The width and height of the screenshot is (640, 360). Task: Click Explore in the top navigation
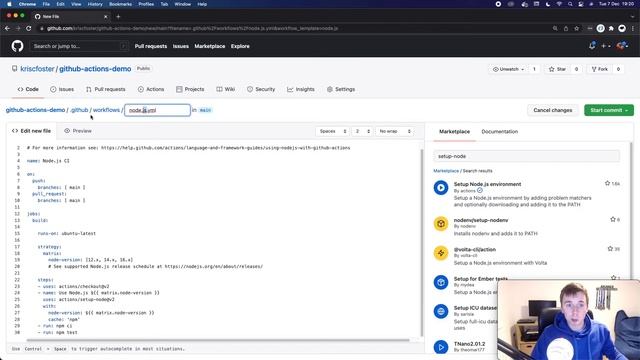pos(240,46)
